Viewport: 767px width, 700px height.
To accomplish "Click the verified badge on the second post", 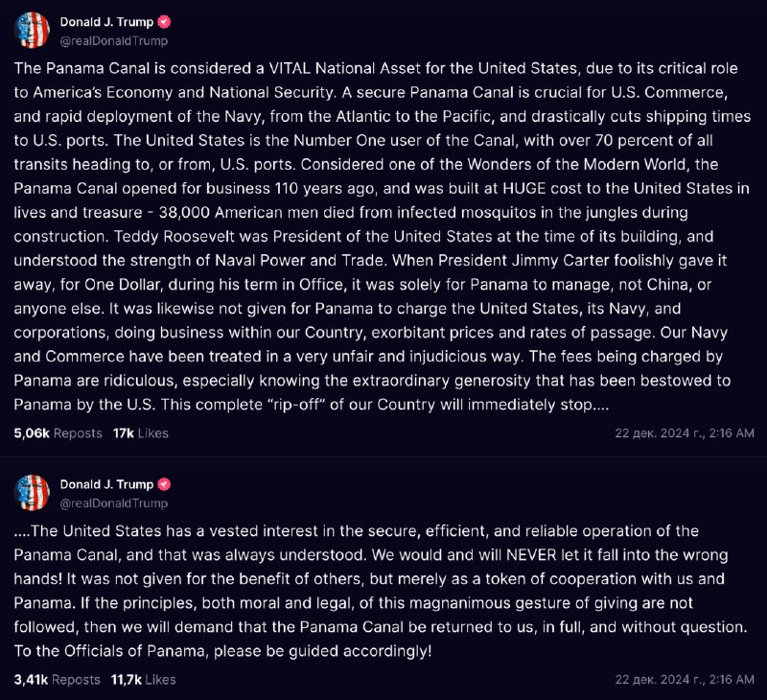I will pos(165,484).
